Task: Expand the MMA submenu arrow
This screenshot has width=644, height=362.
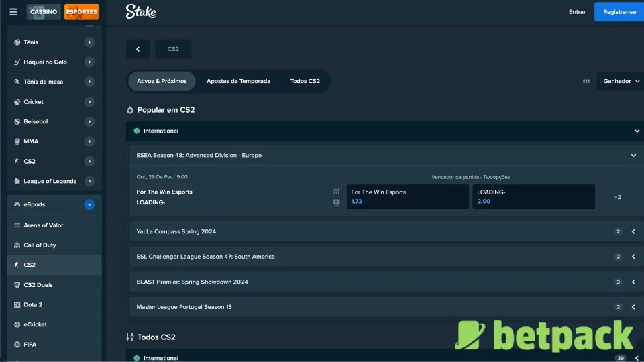Action: click(x=89, y=141)
